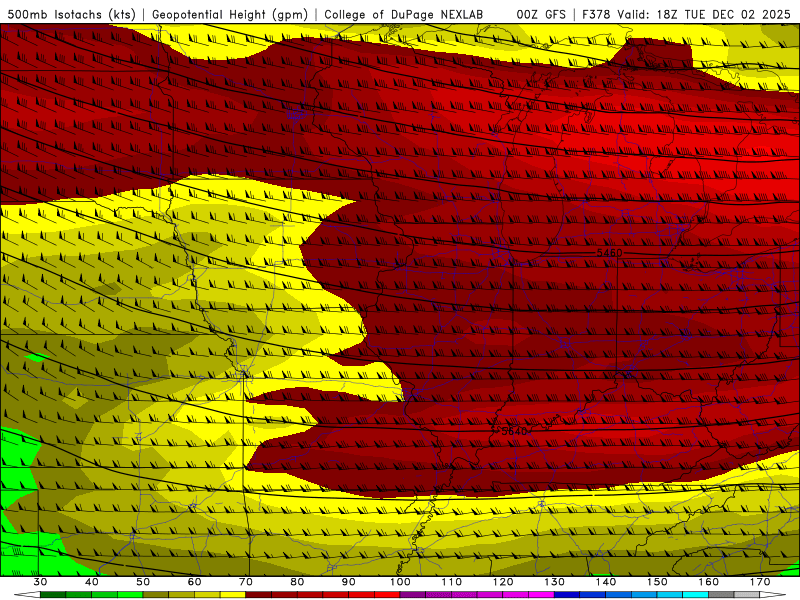Click the 90 knot legend label
This screenshot has width=800, height=600.
[348, 582]
